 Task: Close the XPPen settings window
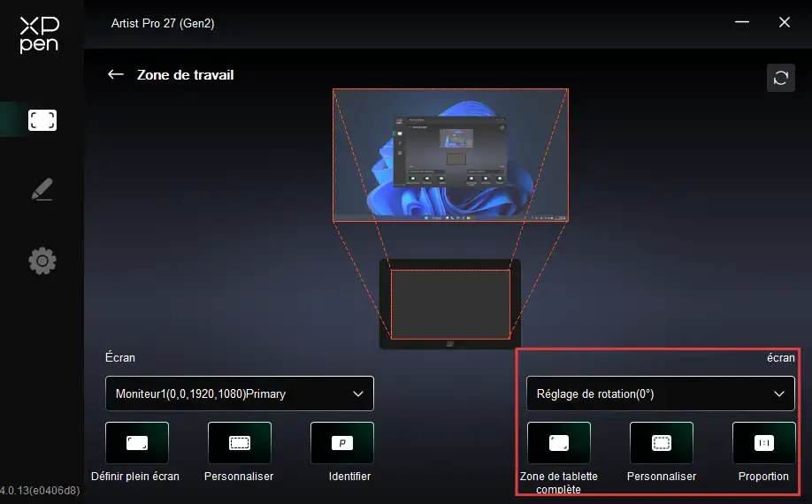coord(784,23)
